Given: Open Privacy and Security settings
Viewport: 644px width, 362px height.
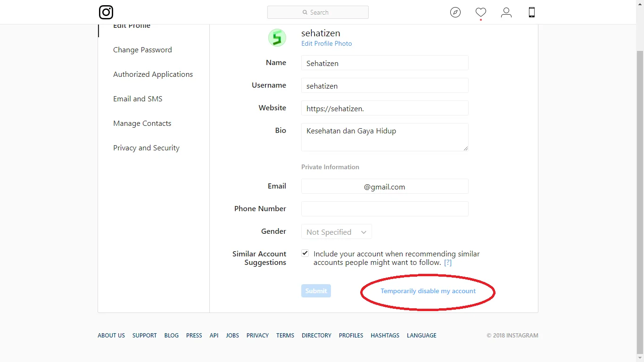Looking at the screenshot, I should [146, 148].
